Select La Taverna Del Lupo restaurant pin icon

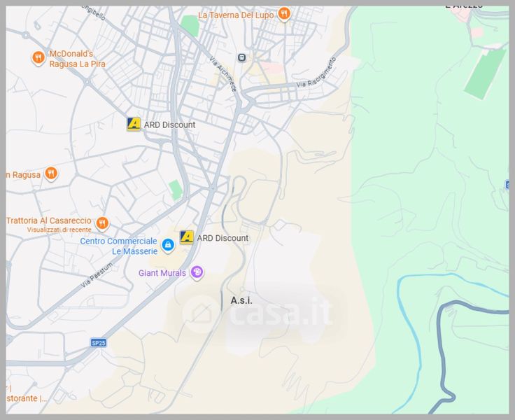point(283,14)
